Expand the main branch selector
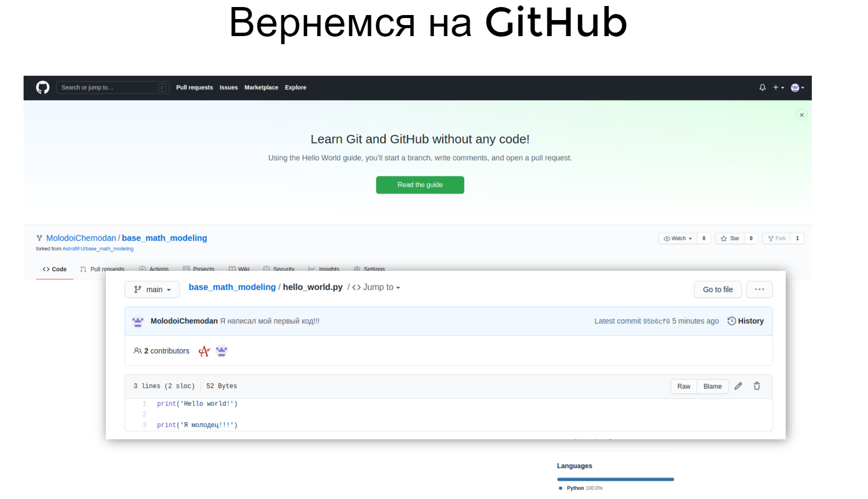This screenshot has height=499, width=868. (x=152, y=289)
